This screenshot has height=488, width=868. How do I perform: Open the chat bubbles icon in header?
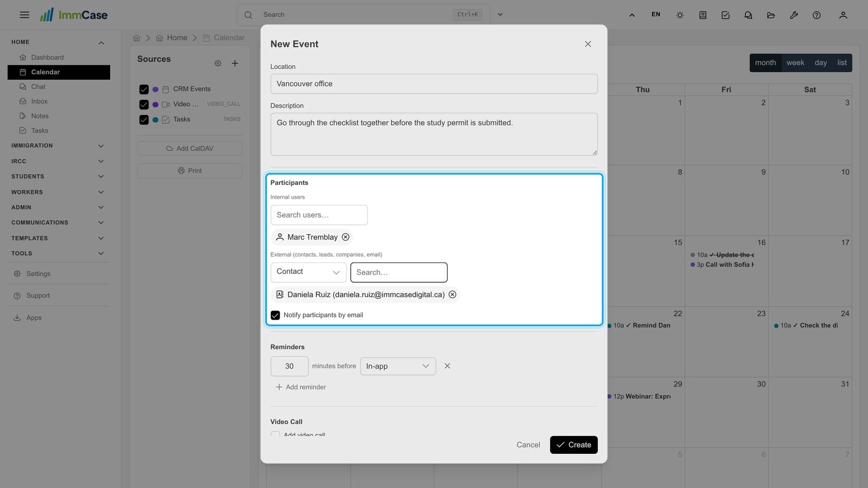748,15
